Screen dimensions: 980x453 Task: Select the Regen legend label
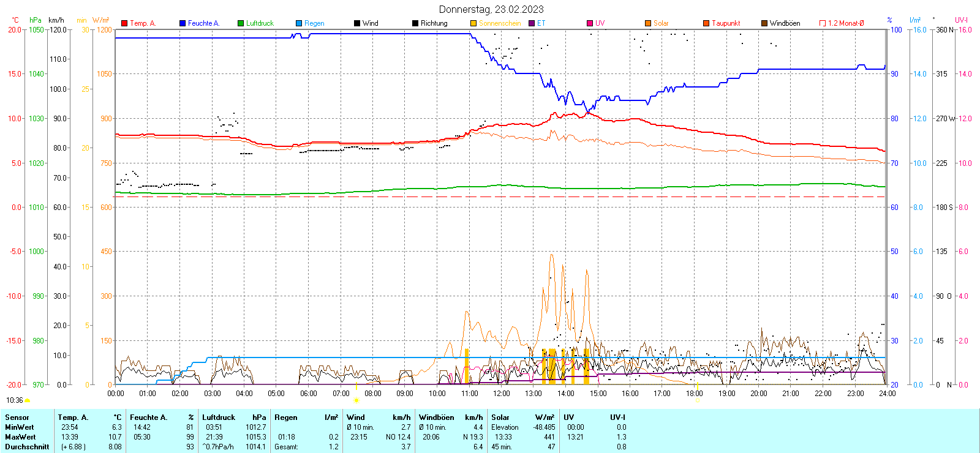tap(314, 23)
